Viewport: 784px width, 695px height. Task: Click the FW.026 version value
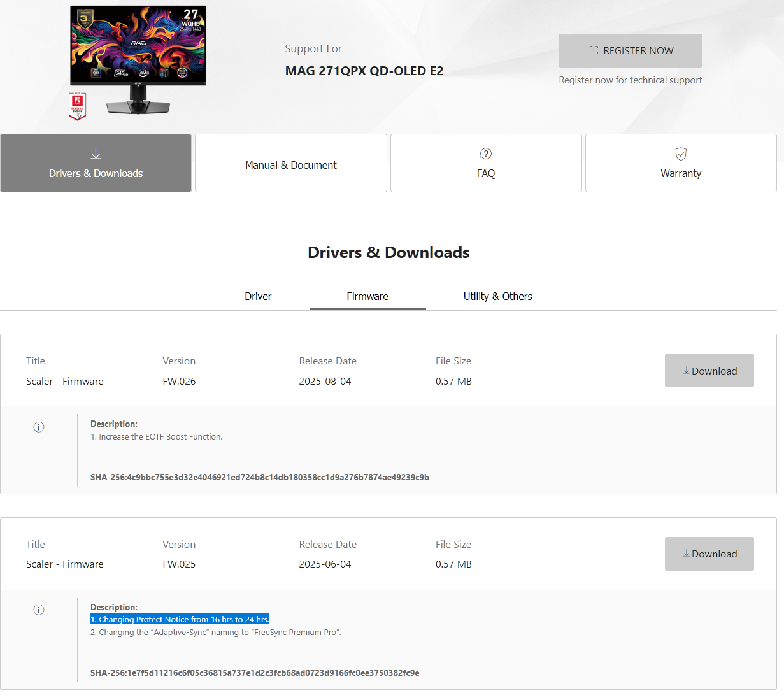(179, 381)
